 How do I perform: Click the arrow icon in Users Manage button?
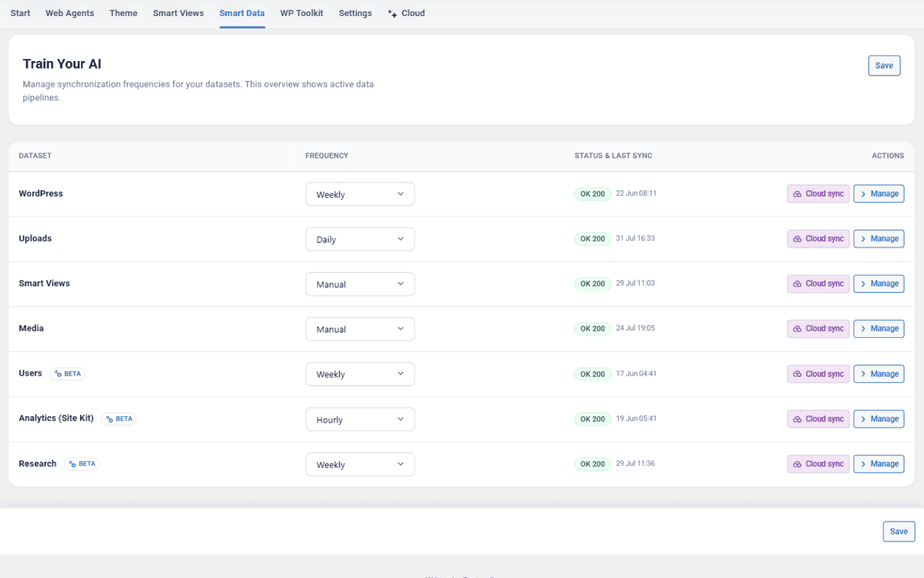tap(863, 374)
